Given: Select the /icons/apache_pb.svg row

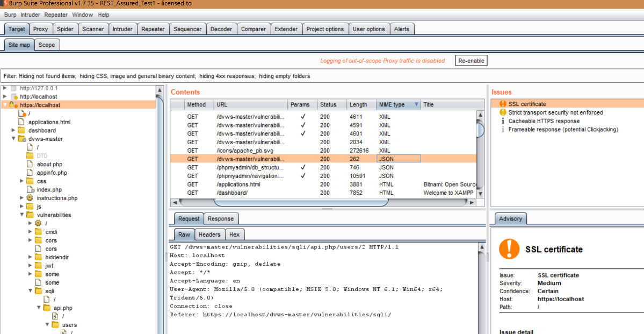Looking at the screenshot, I should [324, 151].
